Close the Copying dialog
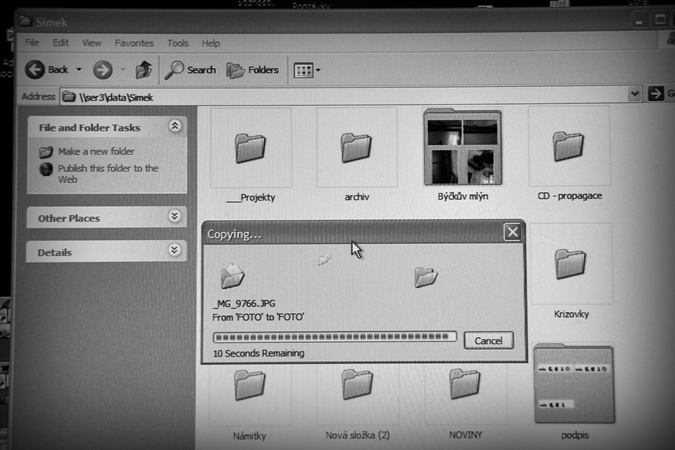This screenshot has height=450, width=675. click(x=512, y=232)
